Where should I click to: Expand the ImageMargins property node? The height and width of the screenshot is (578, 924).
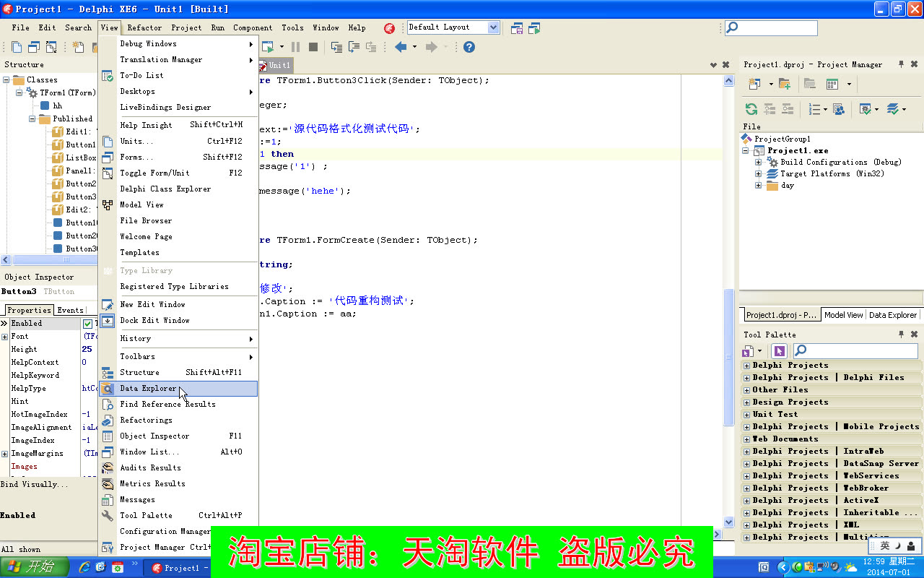point(5,454)
